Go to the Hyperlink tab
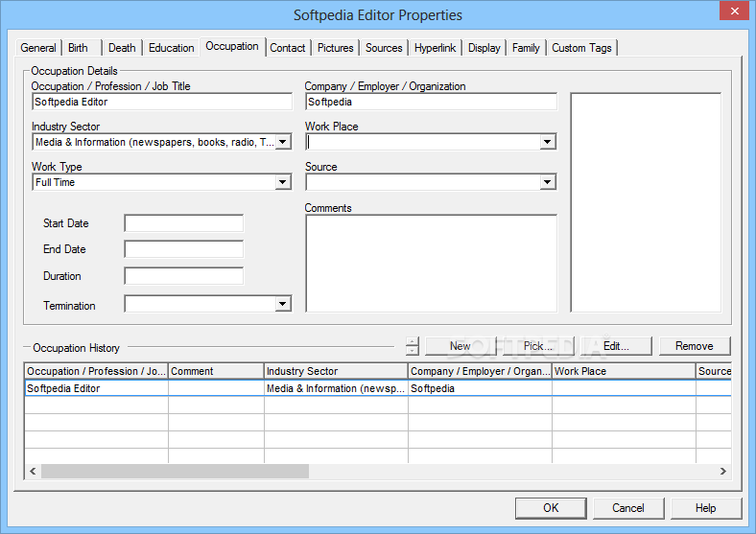 click(435, 48)
